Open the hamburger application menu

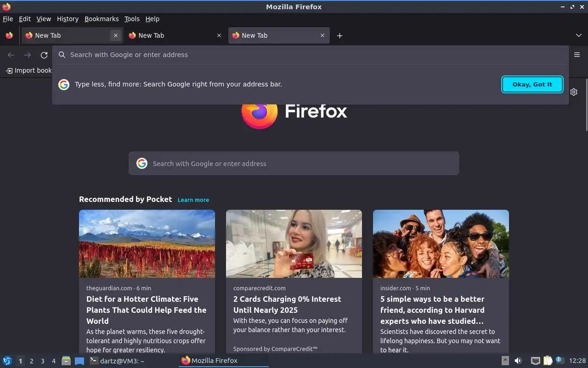[x=577, y=55]
